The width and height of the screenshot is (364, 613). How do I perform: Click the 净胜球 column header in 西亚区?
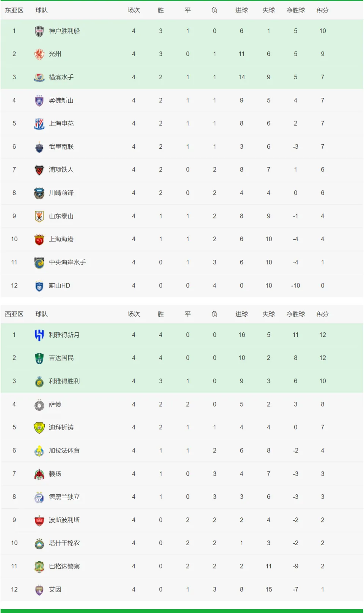click(x=296, y=314)
